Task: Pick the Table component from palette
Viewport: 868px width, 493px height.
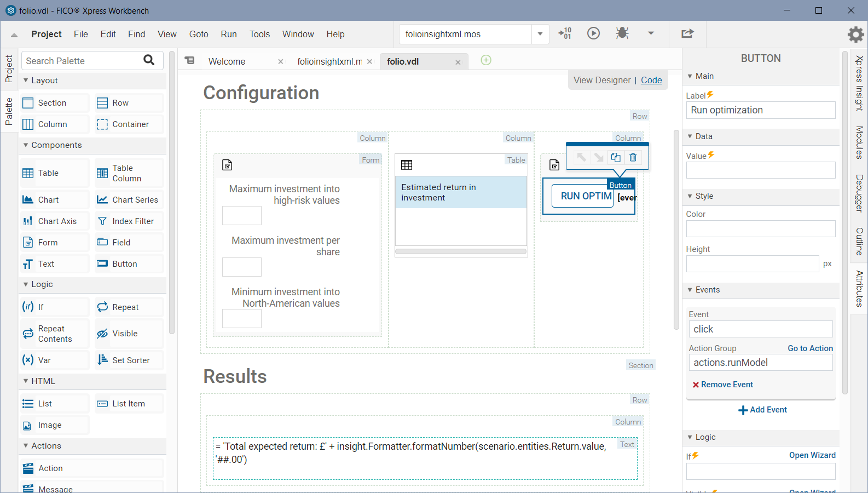Action: pyautogui.click(x=54, y=173)
